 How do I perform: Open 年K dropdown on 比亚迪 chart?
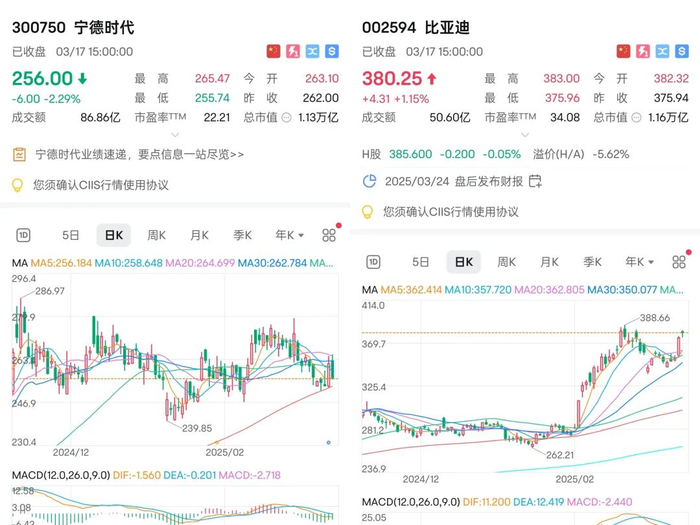point(639,262)
